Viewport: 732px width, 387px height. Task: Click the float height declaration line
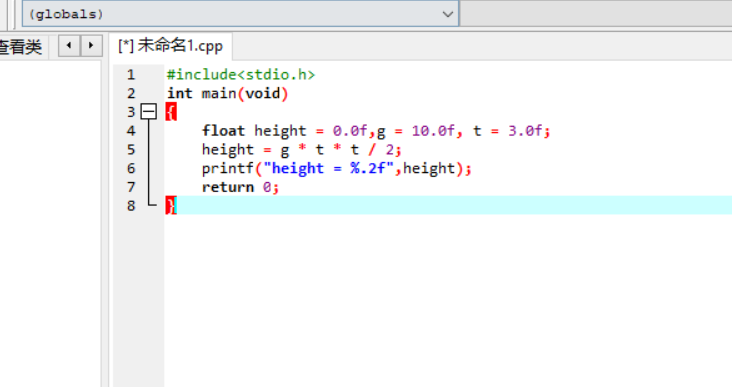pos(376,131)
